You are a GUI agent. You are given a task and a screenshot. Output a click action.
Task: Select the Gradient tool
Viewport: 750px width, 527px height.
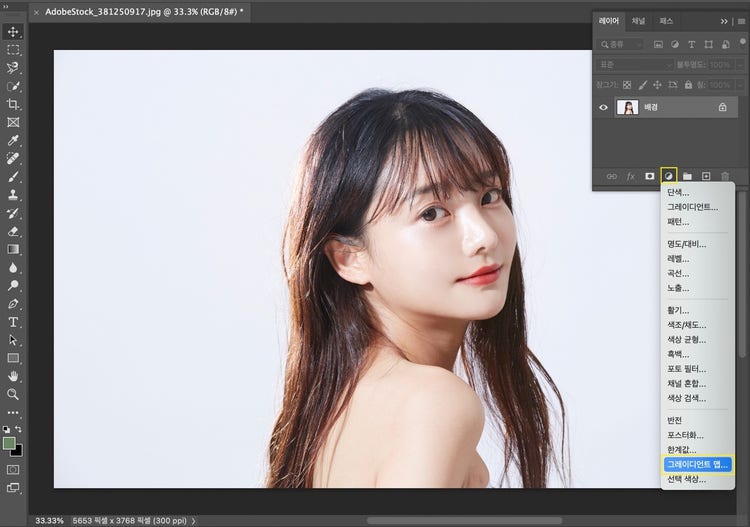[x=13, y=249]
